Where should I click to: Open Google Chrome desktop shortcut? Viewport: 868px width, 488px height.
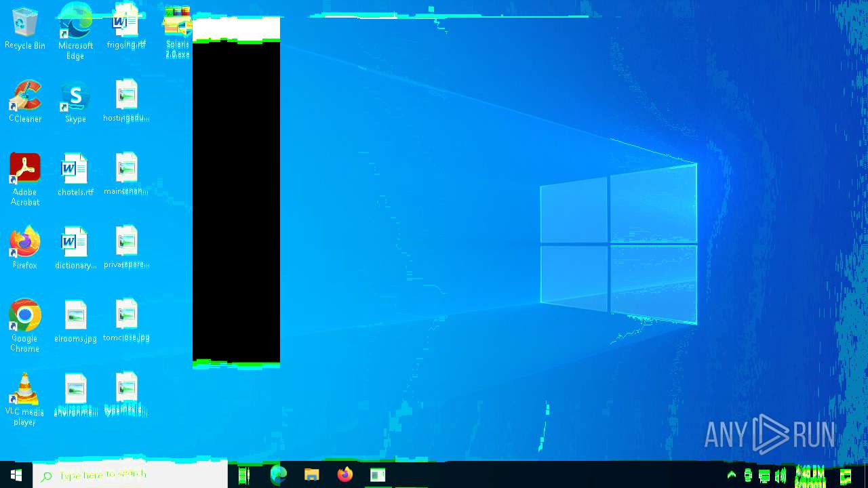click(x=25, y=326)
